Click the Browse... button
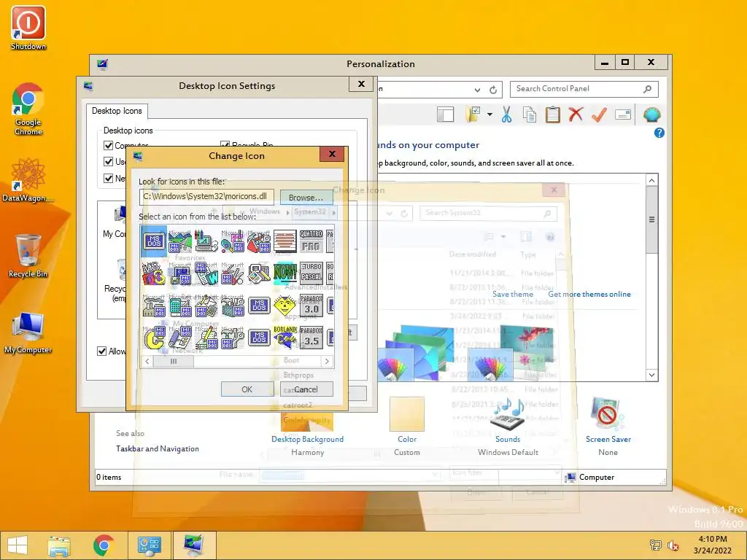This screenshot has height=560, width=747. [306, 197]
